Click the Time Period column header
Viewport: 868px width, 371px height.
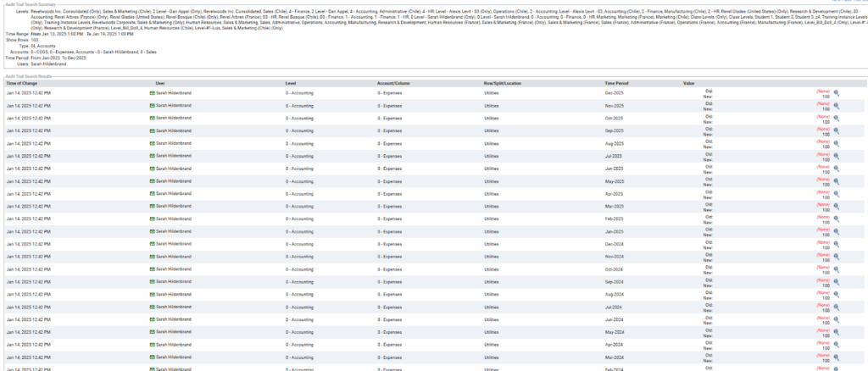616,83
